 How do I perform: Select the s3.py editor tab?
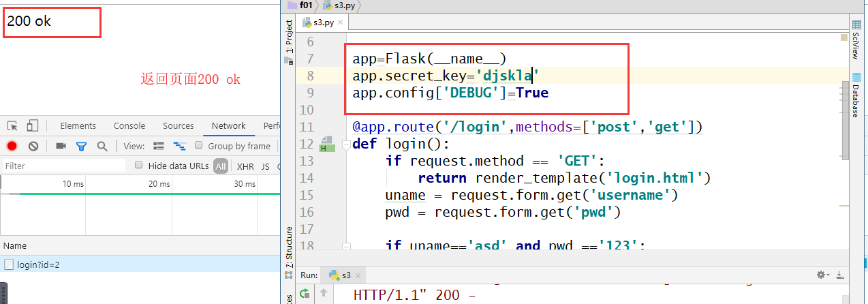point(324,22)
